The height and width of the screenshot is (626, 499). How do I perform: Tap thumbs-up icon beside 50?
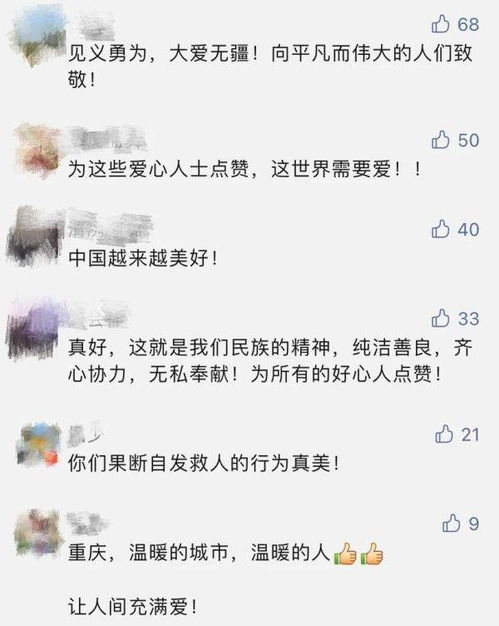(x=440, y=140)
